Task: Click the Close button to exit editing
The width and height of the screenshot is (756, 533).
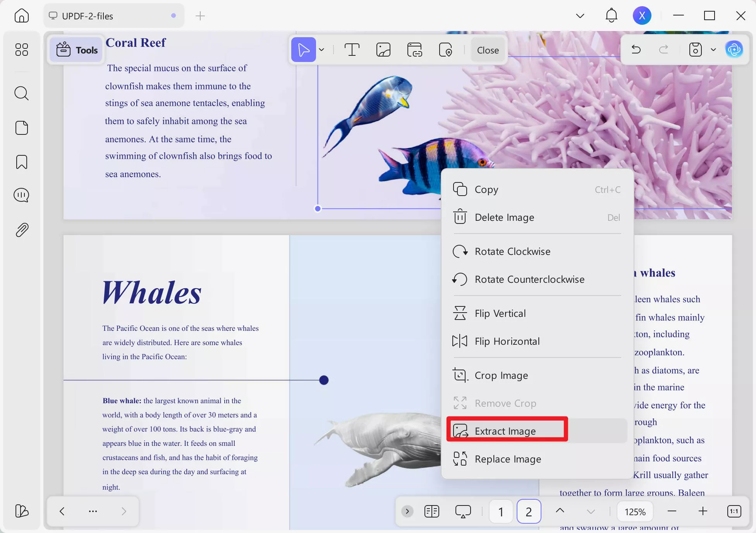Action: coord(488,50)
